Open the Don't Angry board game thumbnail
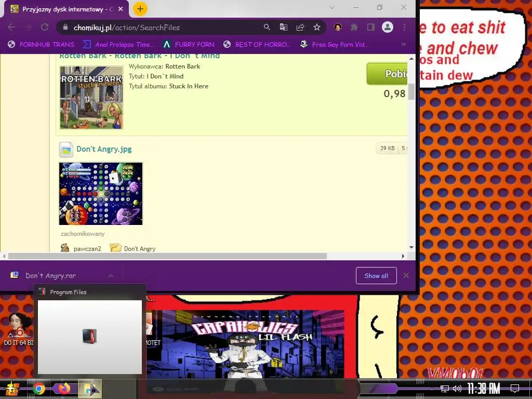 coord(101,194)
